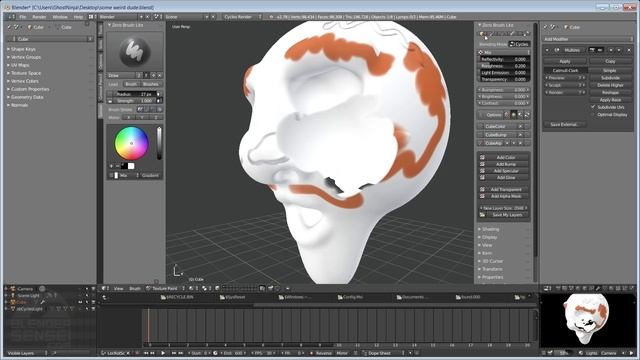Click the Delete Higher button
This screenshot has height=360, width=640.
611,85
